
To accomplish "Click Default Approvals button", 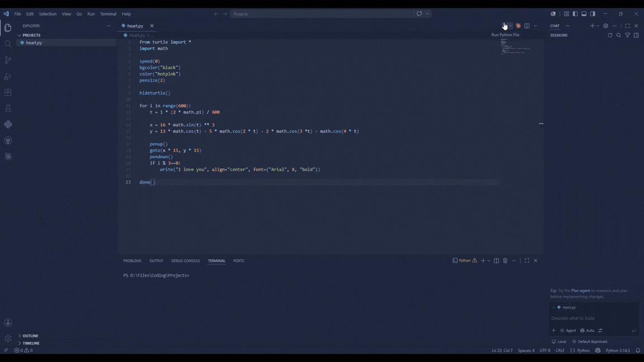I will pyautogui.click(x=590, y=341).
